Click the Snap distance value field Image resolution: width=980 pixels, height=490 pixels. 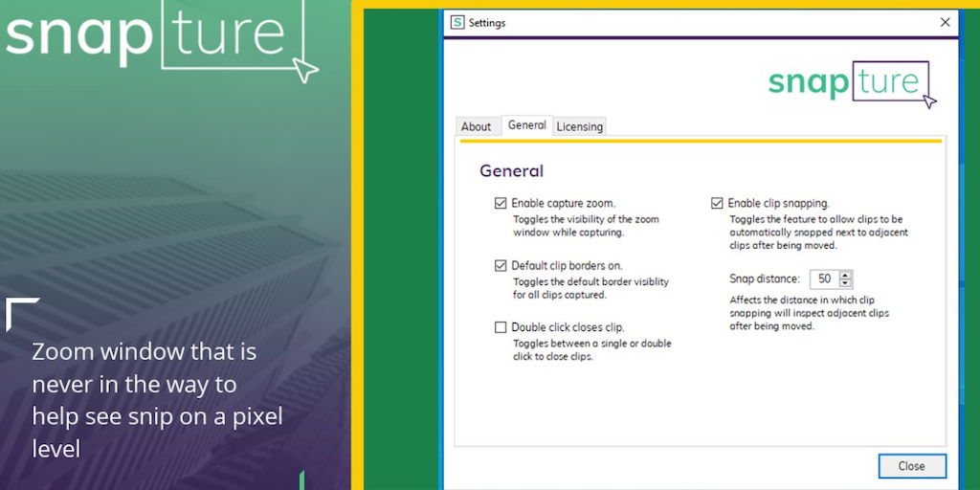[x=825, y=279]
